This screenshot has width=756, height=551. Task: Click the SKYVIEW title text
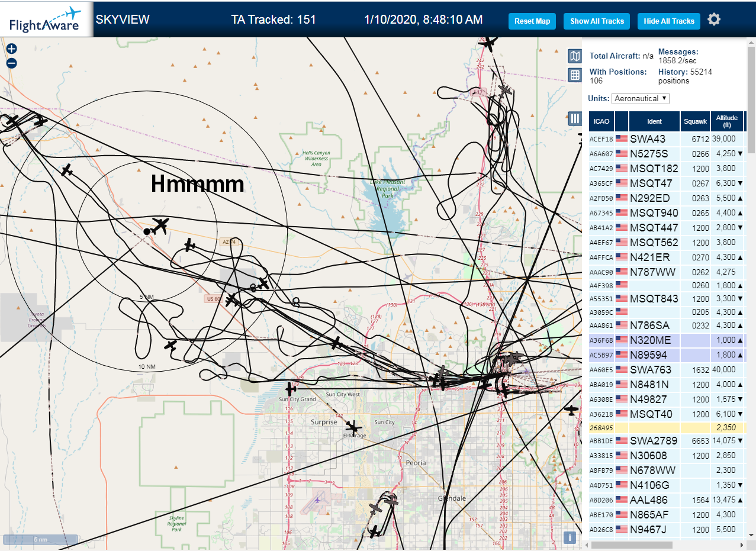click(123, 20)
